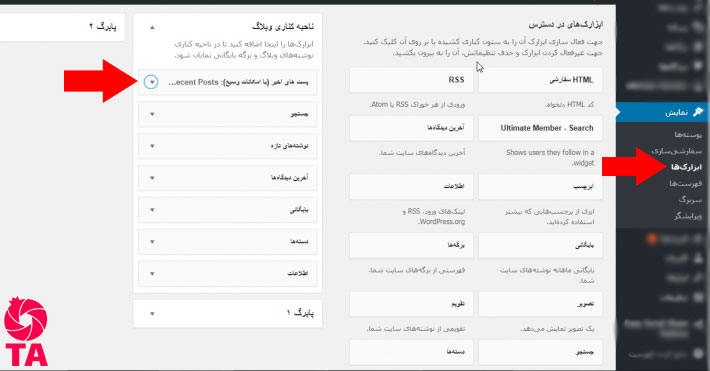
Task: Go to پوسته‌ها (Themes) submenu
Action: pos(688,135)
